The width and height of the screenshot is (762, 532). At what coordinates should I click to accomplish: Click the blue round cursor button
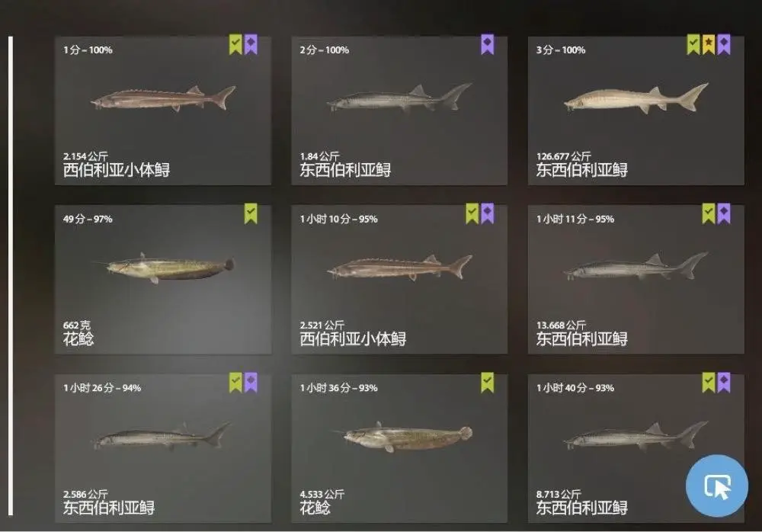tap(717, 486)
